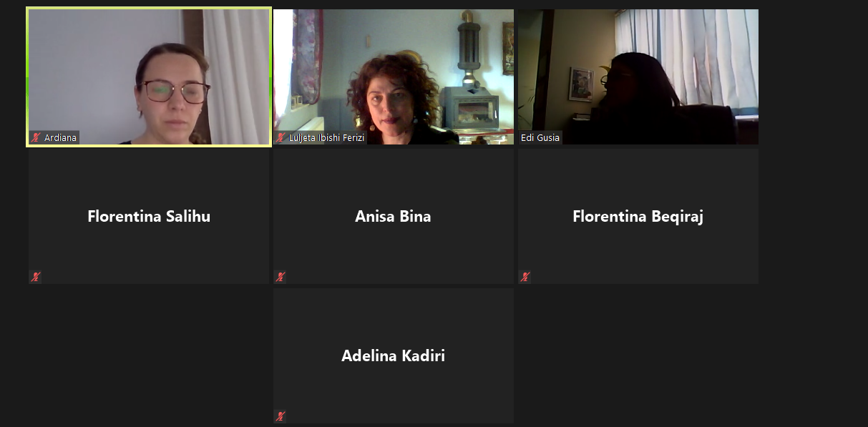Click the Adelina Kadiri name text
This screenshot has width=868, height=427.
393,355
